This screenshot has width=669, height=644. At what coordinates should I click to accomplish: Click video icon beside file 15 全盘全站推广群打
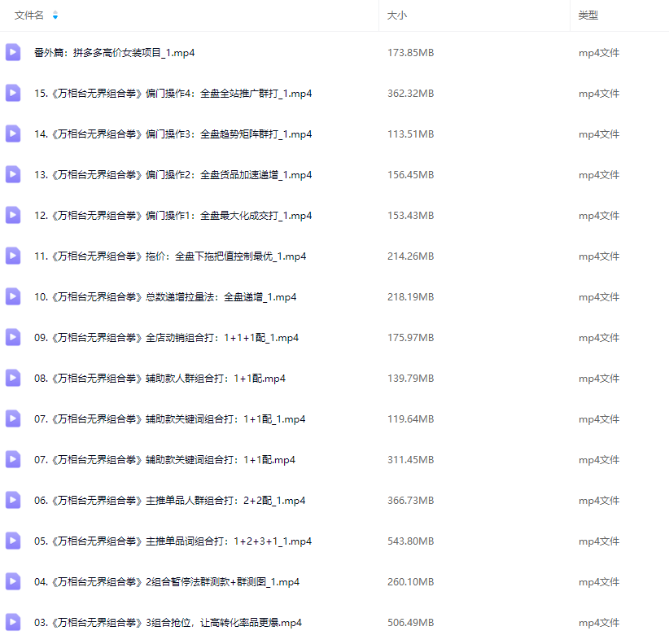[13, 94]
